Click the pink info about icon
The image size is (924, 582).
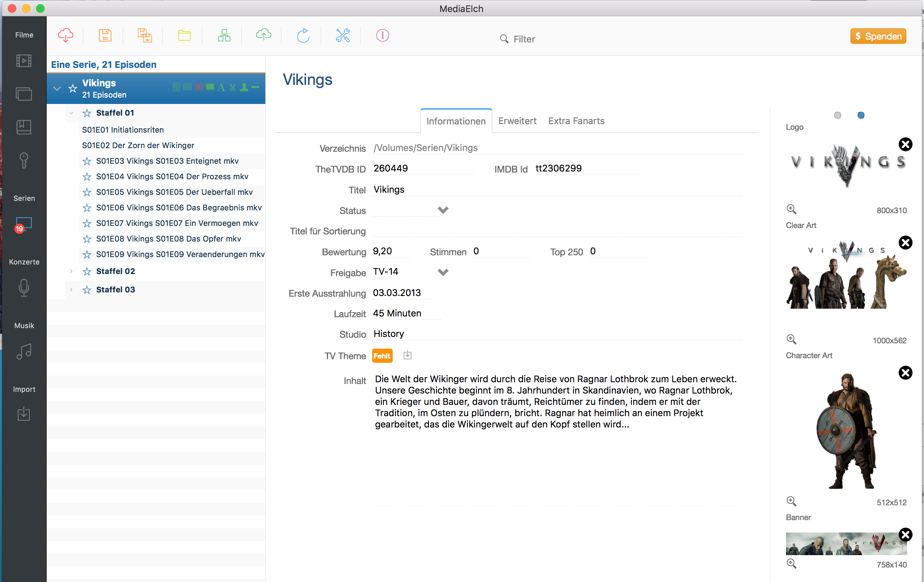(382, 35)
